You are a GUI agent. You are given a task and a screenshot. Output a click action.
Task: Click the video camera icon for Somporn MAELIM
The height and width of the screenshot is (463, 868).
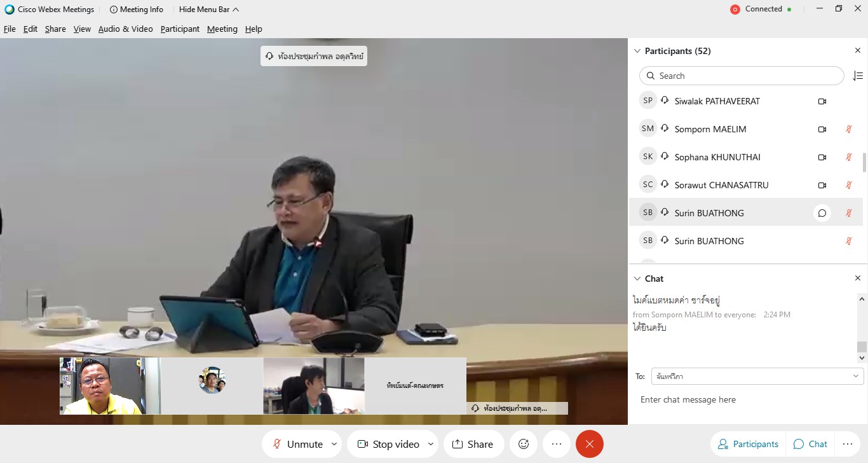[x=822, y=129]
